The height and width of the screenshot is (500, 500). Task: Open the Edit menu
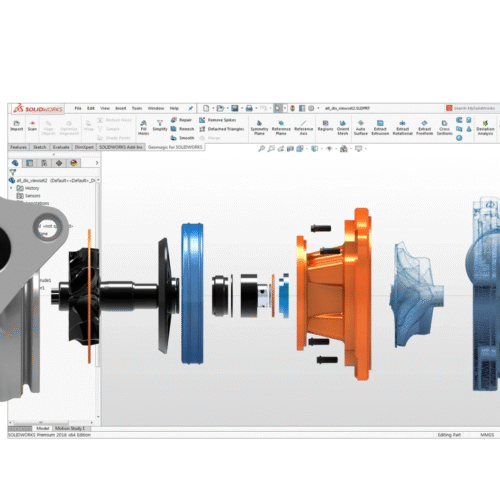tap(91, 108)
